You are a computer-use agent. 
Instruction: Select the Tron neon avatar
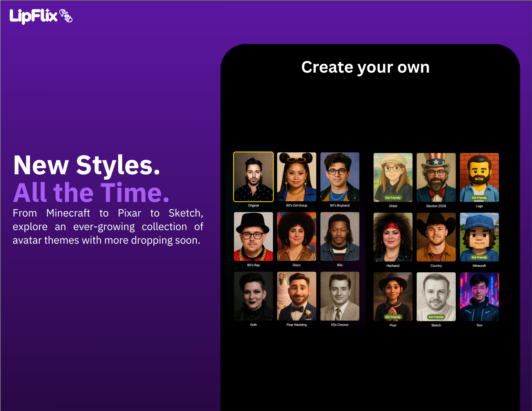pyautogui.click(x=479, y=297)
